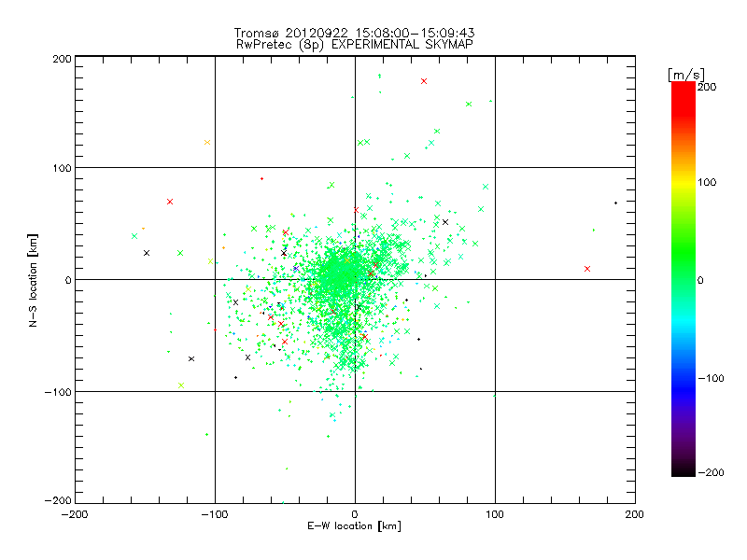Viewport: 747px width, 560px height.
Task: Select the 'N-S location [km]' axis label
Action: pyautogui.click(x=33, y=280)
